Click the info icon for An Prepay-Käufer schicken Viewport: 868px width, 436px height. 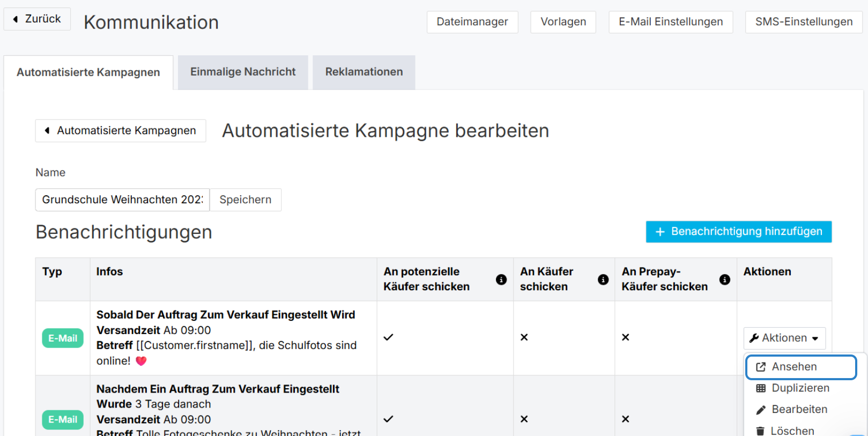[x=725, y=279]
